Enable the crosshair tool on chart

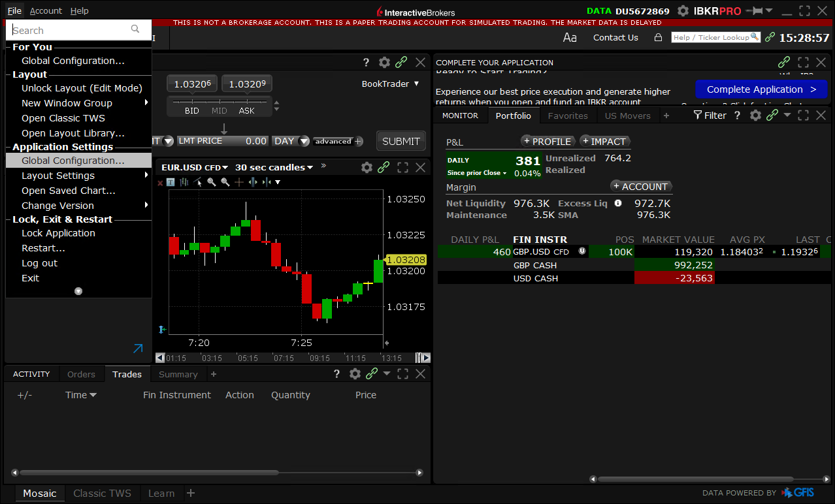tap(239, 182)
